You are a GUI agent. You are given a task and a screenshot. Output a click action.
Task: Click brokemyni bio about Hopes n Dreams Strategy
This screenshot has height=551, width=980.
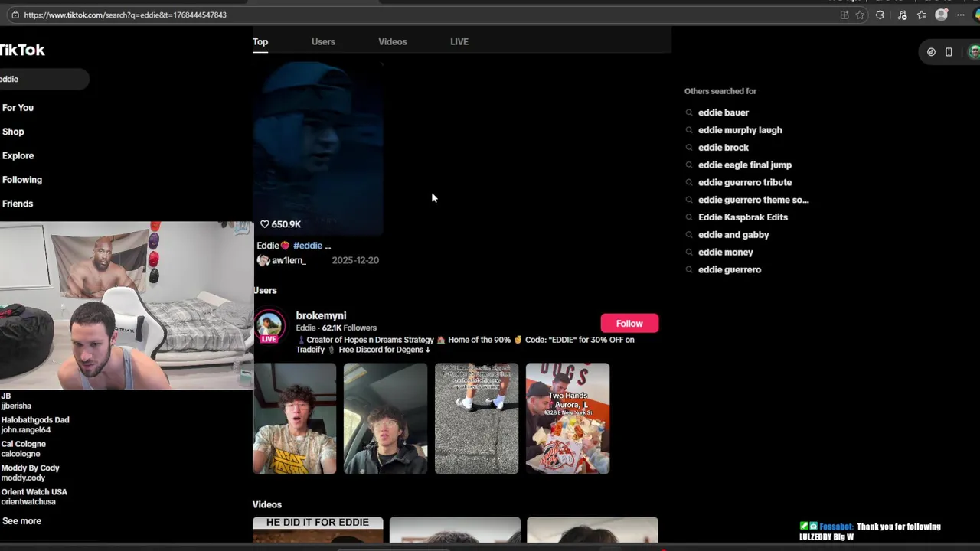[x=465, y=344]
